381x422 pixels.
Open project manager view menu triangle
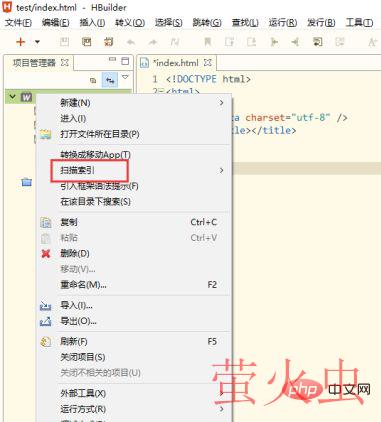click(x=125, y=77)
